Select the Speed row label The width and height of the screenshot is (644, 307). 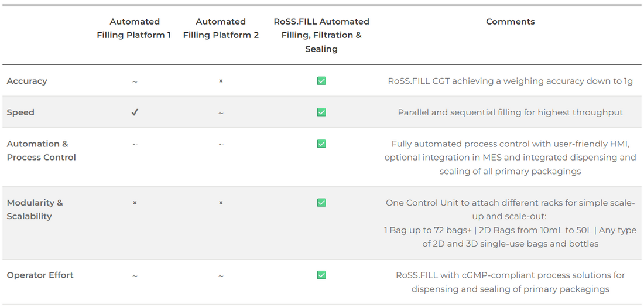coord(20,112)
